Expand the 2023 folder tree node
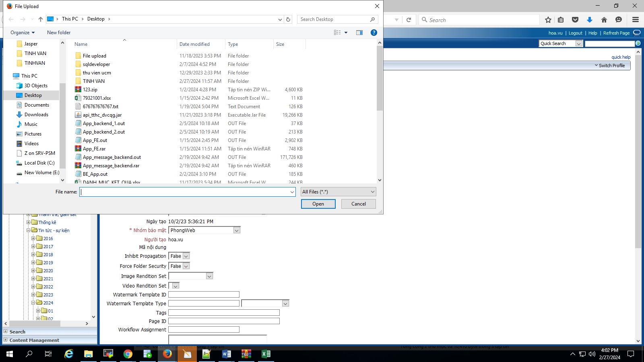Image resolution: width=644 pixels, height=362 pixels. click(x=33, y=295)
